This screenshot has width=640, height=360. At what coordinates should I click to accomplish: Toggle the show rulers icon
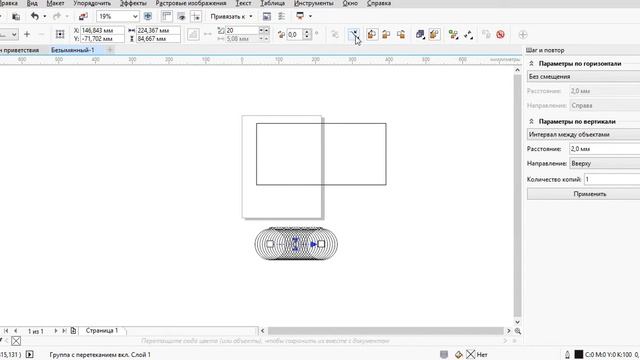tap(167, 16)
